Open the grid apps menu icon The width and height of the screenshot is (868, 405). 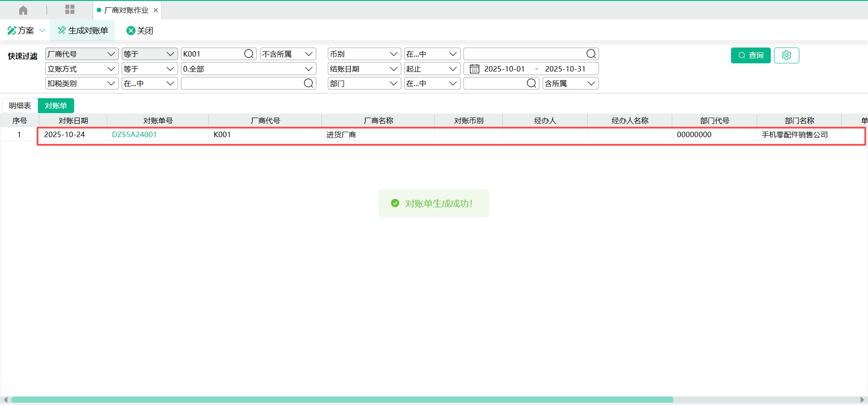tap(70, 10)
